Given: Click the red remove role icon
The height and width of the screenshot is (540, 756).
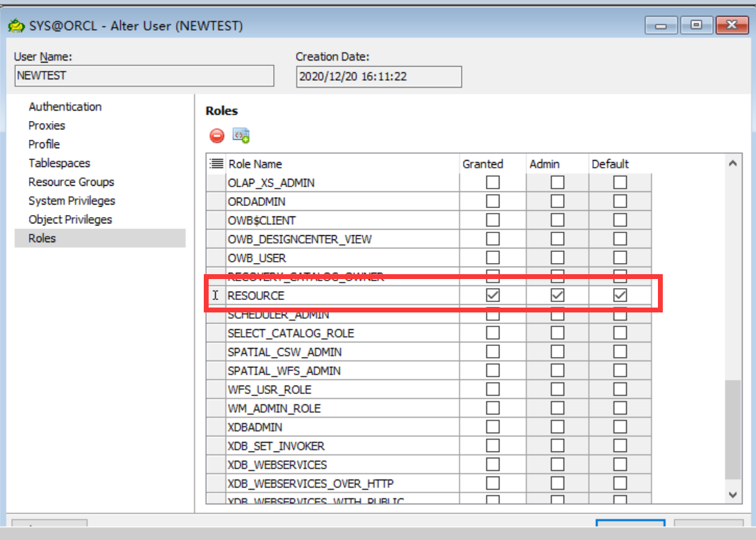Looking at the screenshot, I should pos(217,136).
